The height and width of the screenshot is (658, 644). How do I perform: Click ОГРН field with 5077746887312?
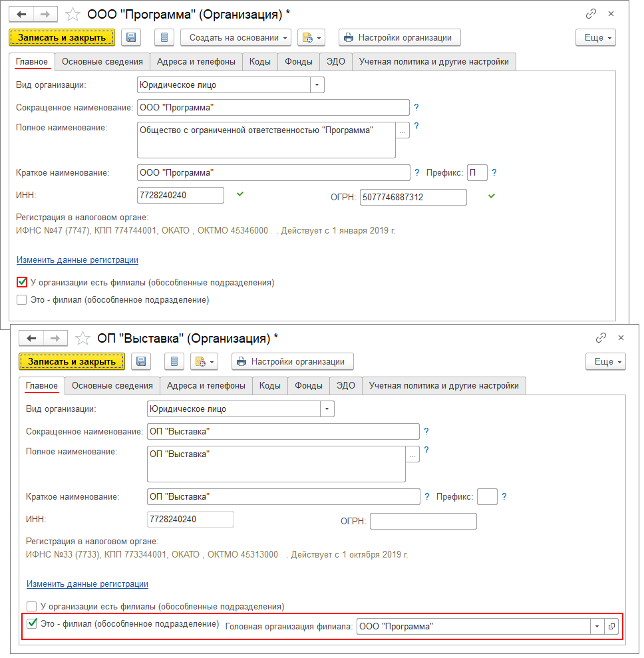point(413,197)
